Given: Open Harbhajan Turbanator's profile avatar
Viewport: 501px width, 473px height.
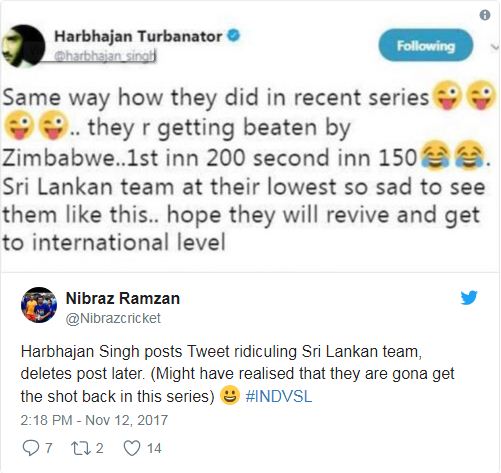Looking at the screenshot, I should (x=23, y=46).
